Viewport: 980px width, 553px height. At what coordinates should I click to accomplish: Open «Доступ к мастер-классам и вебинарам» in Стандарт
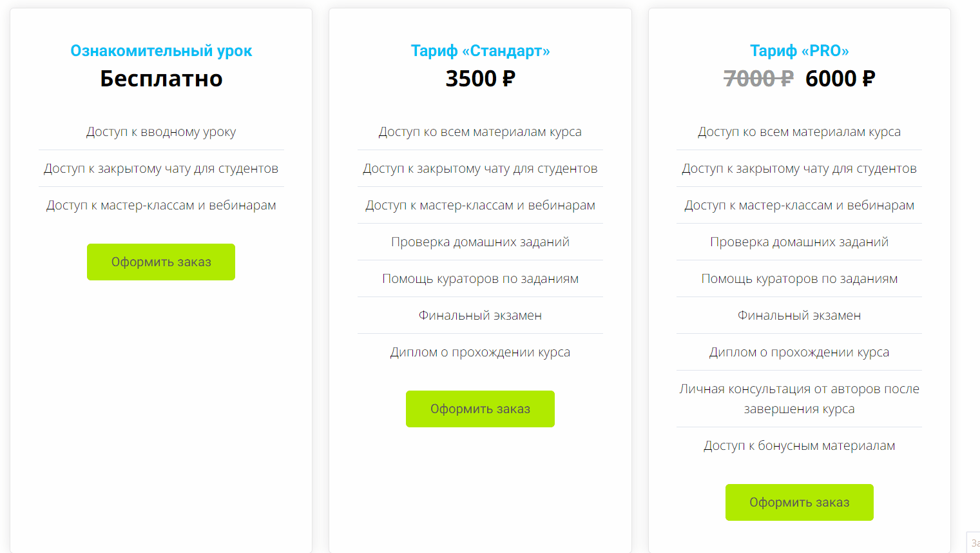click(479, 205)
